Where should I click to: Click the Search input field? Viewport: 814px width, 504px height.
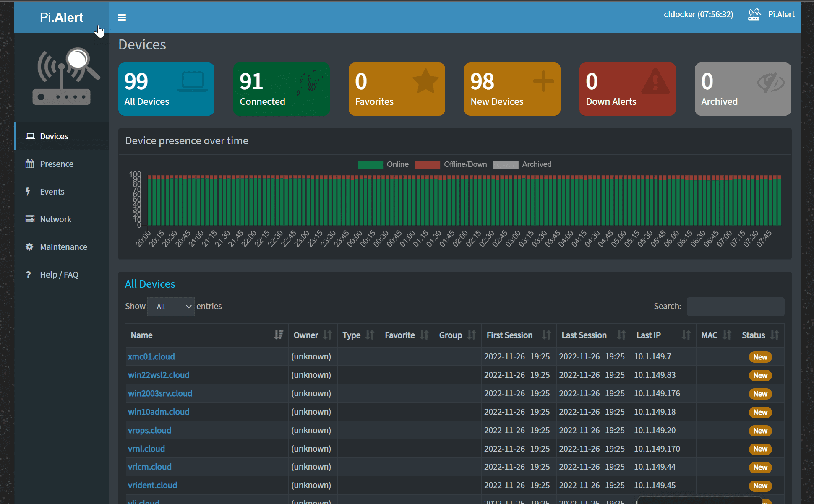click(735, 307)
